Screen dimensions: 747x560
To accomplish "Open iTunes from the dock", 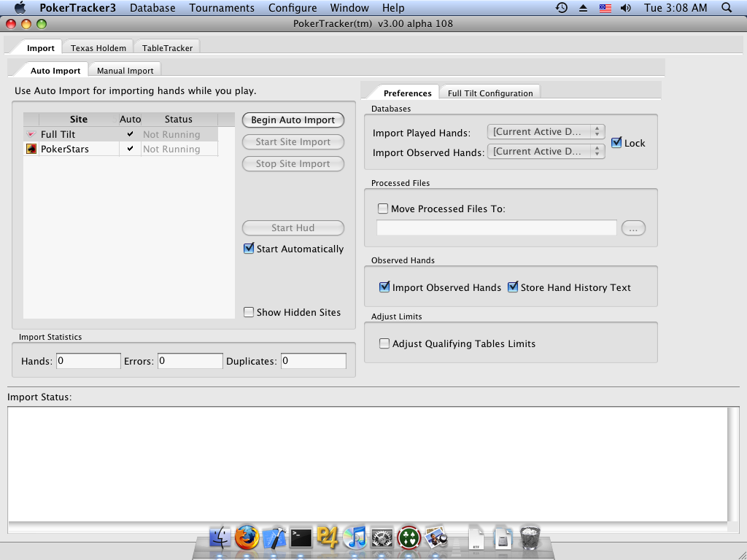I will pyautogui.click(x=354, y=537).
